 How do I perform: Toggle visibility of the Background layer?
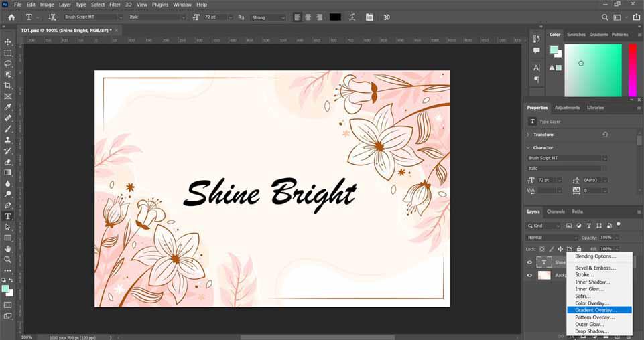pos(529,275)
